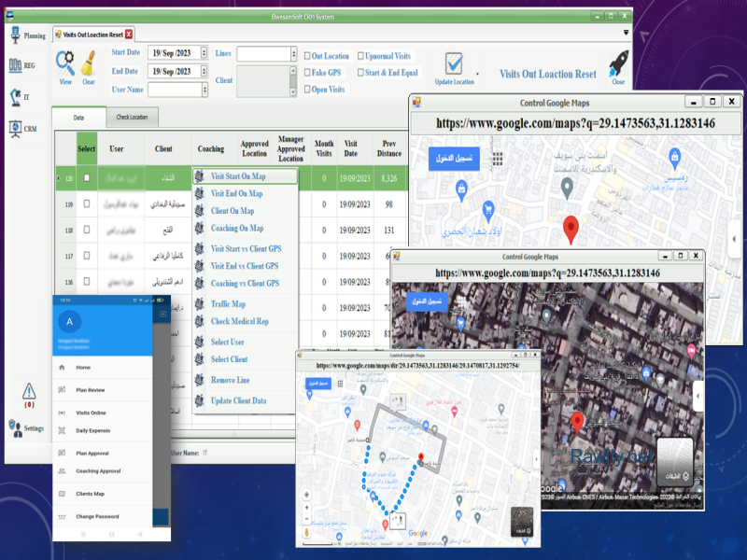Expand the User Name combo box
Image resolution: width=747 pixels, height=560 pixels.
click(x=204, y=90)
